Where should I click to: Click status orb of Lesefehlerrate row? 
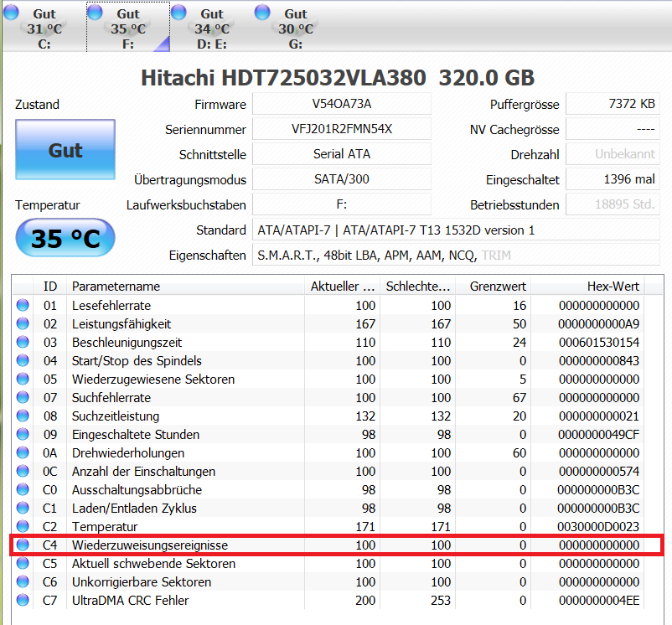coord(23,305)
